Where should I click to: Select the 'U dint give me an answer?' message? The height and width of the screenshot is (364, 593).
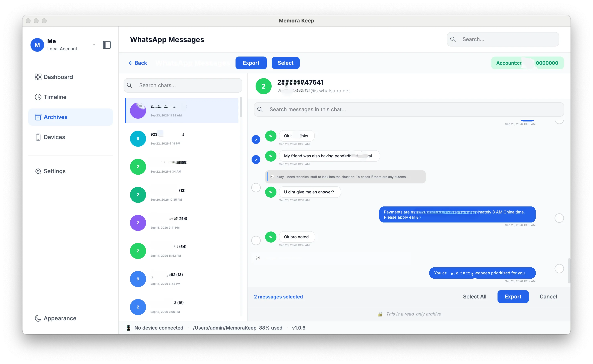[x=256, y=188]
